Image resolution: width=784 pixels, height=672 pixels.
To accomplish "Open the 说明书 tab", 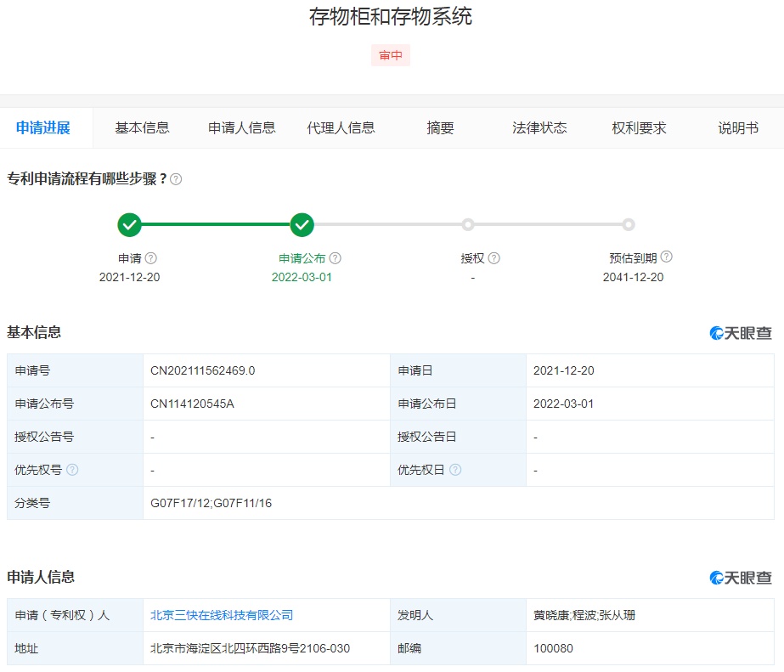I will click(738, 128).
